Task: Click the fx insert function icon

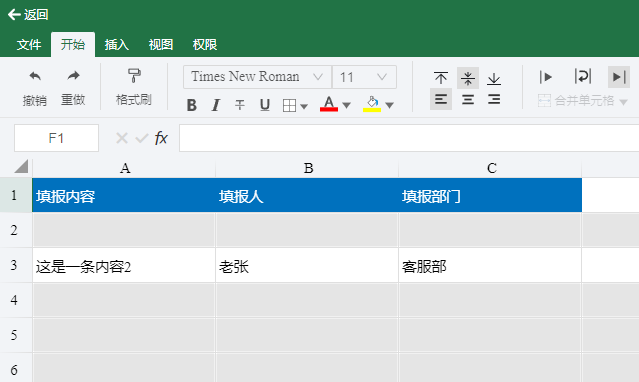Action: 161,138
